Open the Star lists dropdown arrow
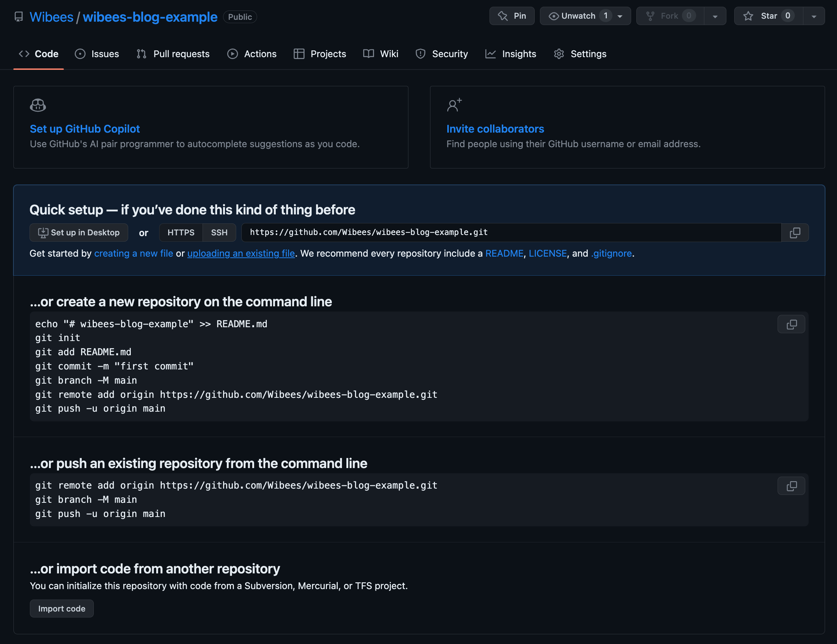 (813, 16)
